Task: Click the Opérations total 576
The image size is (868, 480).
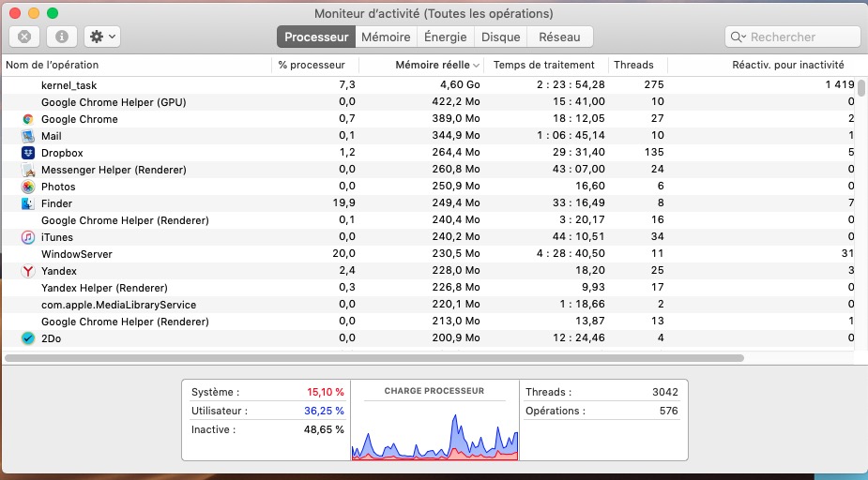Action: pos(669,411)
